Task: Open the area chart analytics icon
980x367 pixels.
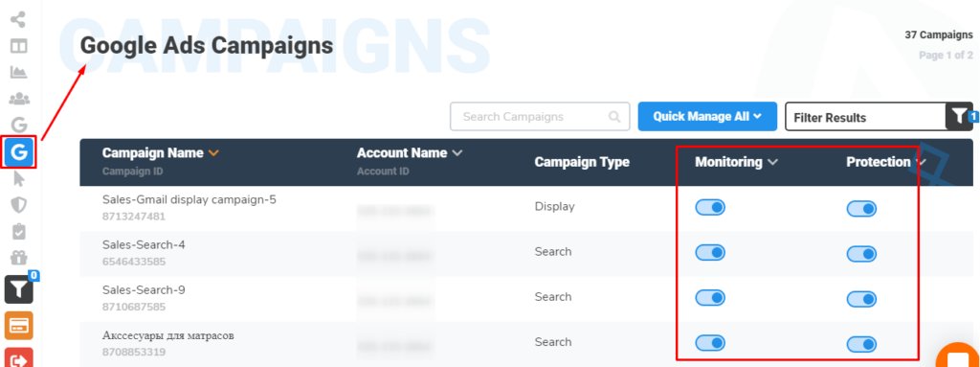Action: click(19, 72)
